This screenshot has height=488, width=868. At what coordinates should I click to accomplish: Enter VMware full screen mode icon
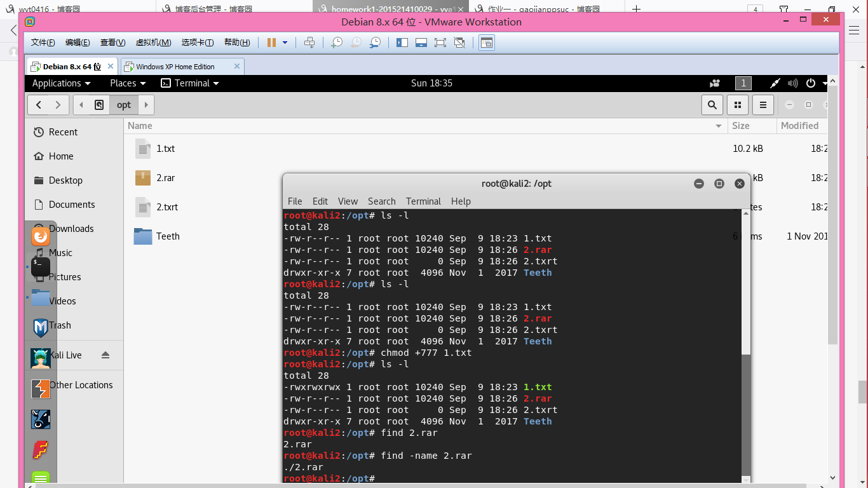[440, 43]
